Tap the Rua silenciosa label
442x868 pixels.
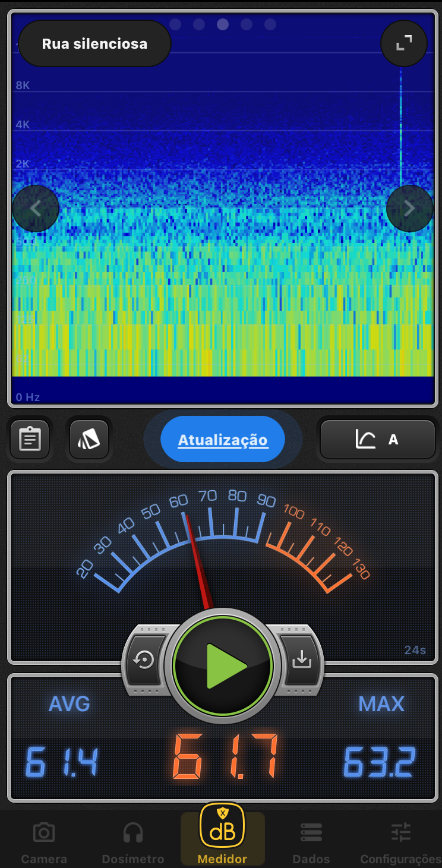tap(95, 44)
